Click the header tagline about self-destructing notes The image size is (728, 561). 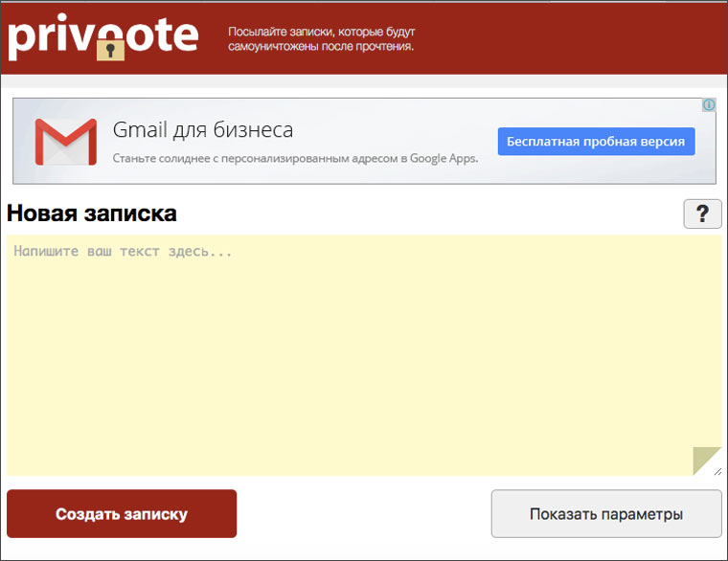click(x=321, y=39)
